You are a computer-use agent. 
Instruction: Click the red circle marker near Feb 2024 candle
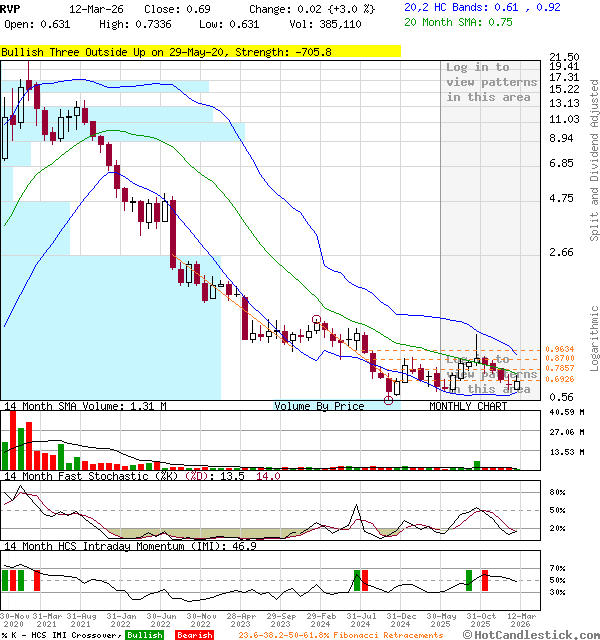(318, 321)
